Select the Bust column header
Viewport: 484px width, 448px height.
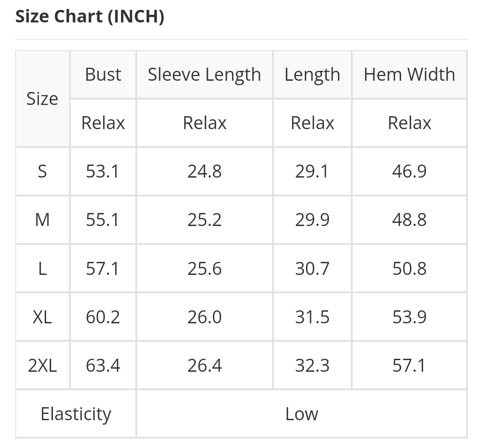(x=103, y=75)
